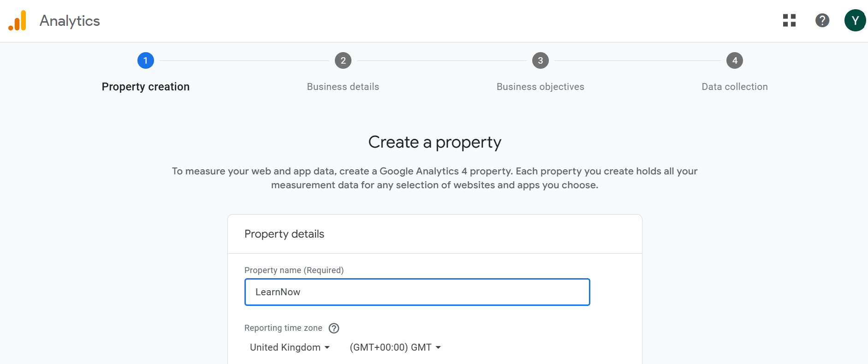Click step 2 circle icon
Image resolution: width=868 pixels, height=364 pixels.
tap(343, 60)
